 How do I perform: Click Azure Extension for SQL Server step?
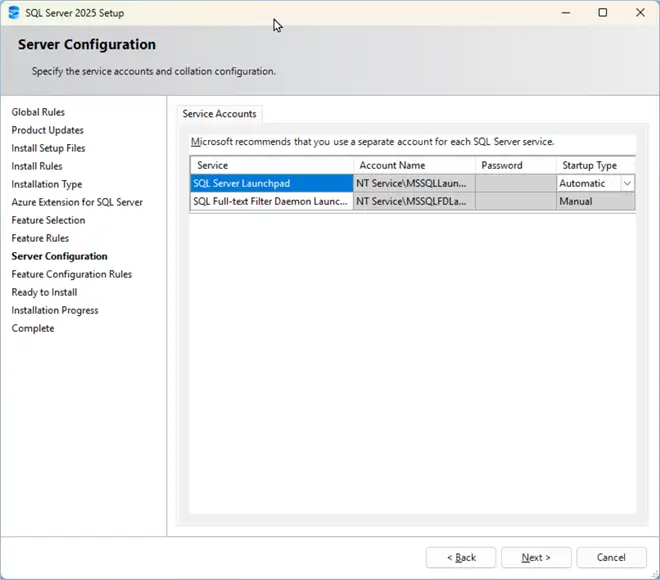click(77, 202)
